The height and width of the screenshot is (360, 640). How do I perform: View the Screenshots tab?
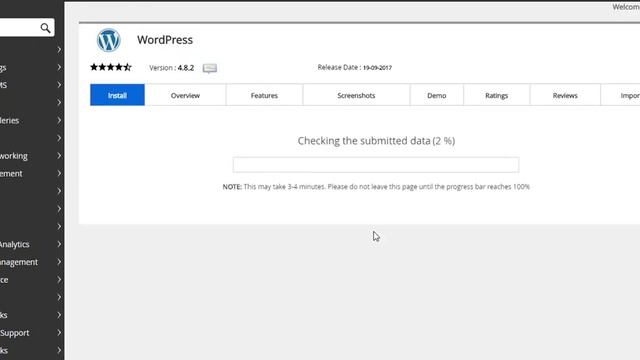pos(356,95)
